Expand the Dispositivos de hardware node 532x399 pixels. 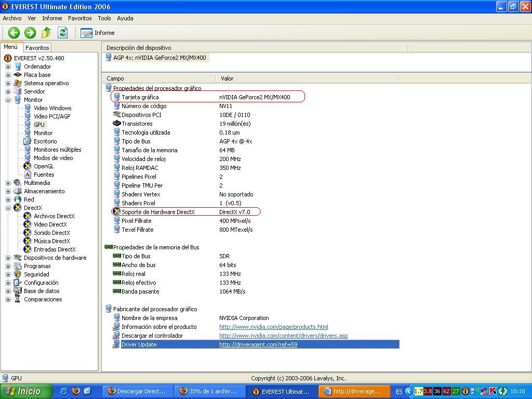coord(8,258)
